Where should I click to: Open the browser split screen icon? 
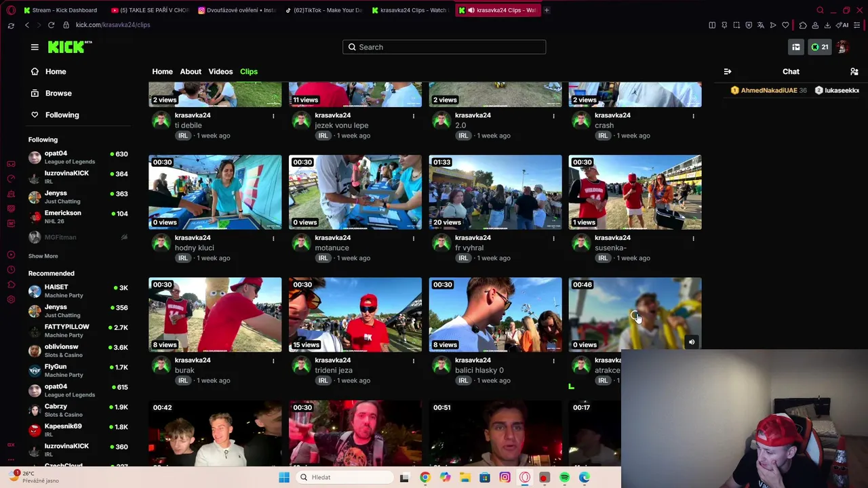[x=712, y=25]
